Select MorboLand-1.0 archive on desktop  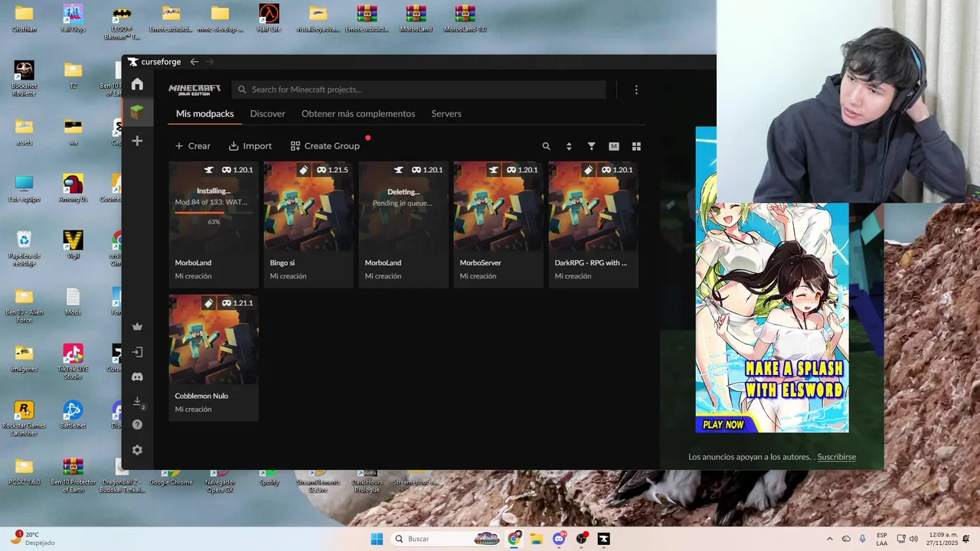(x=465, y=18)
